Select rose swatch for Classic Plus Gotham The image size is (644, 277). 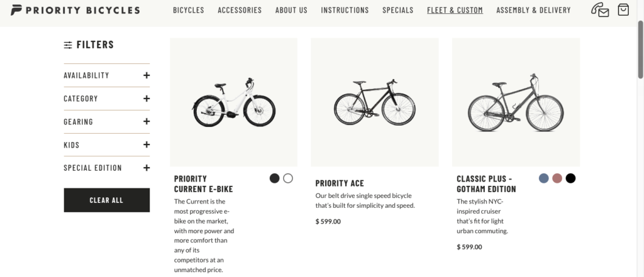click(x=557, y=178)
